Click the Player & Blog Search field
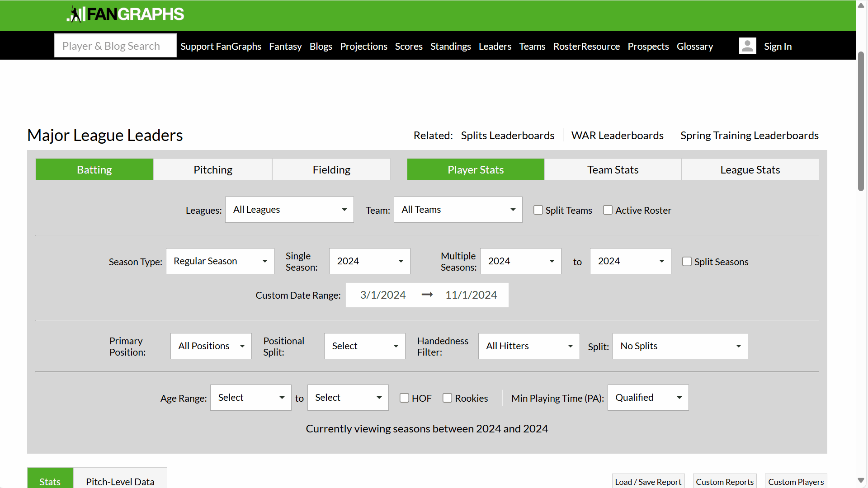The image size is (868, 488). [x=115, y=46]
